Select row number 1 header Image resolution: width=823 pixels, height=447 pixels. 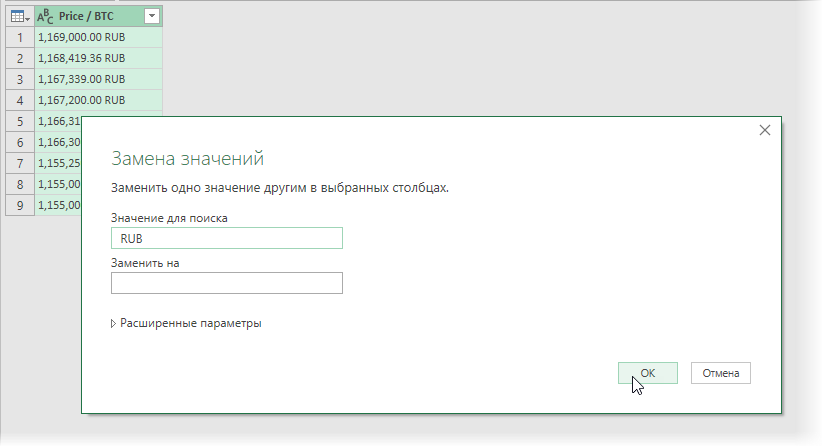(20, 37)
